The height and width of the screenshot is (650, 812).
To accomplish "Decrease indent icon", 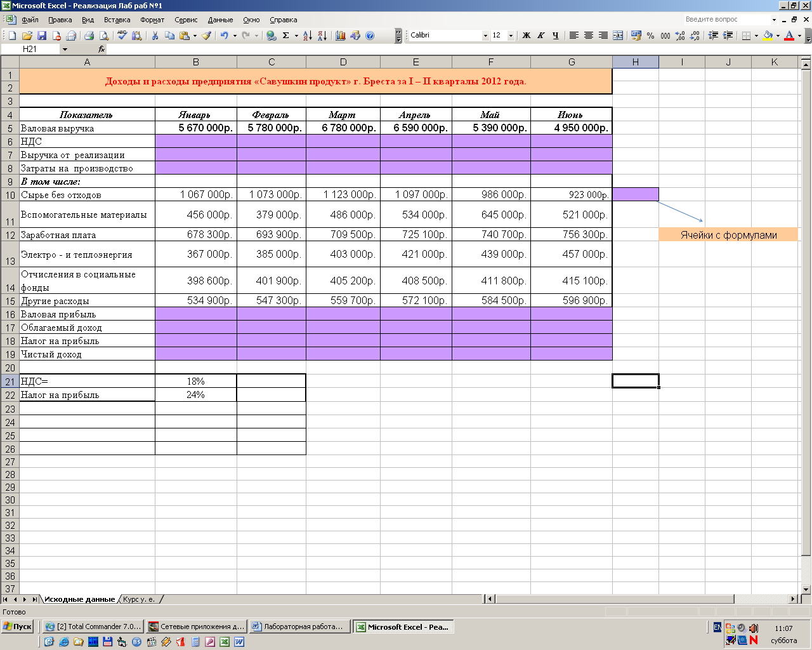I will [x=713, y=36].
